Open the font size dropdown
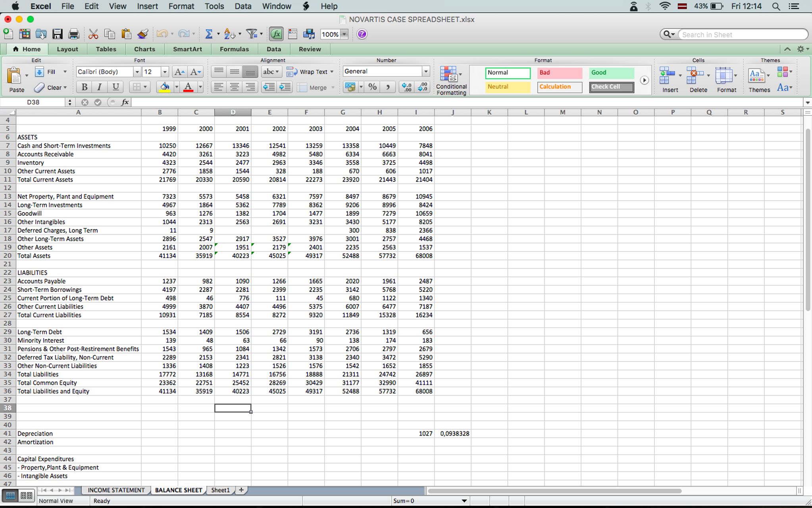 point(165,72)
